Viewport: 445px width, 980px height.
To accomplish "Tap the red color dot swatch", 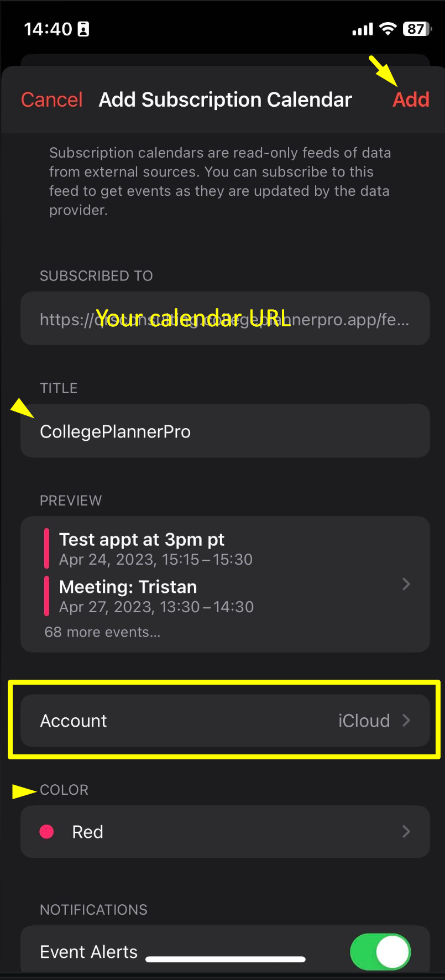I will point(47,832).
